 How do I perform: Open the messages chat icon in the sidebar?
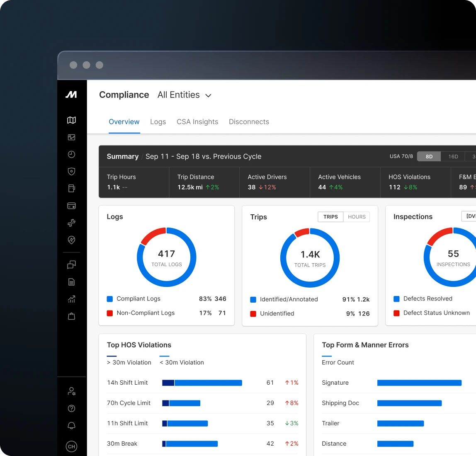pos(71,264)
